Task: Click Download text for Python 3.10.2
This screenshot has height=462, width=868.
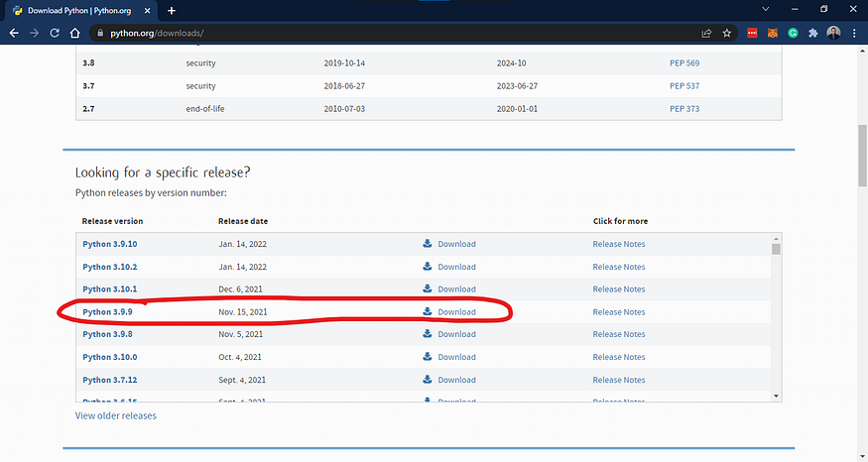Action: click(456, 267)
